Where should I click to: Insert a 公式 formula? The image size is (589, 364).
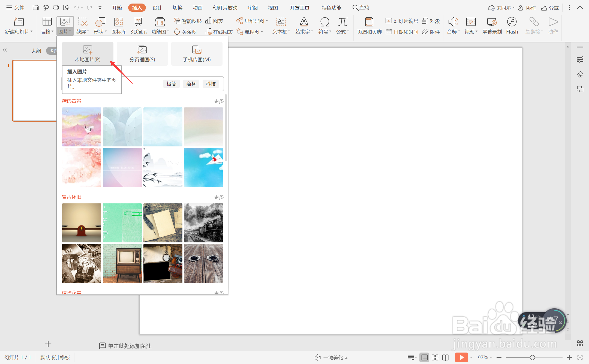(342, 26)
